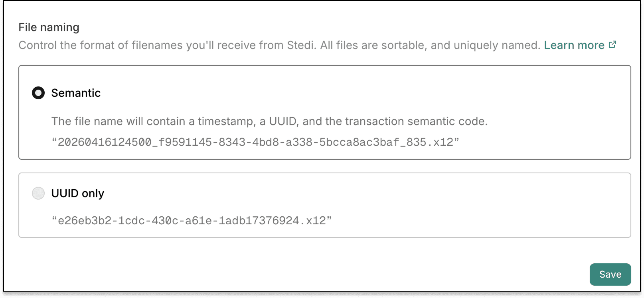Viewport: 644px width, 298px height.
Task: Select the UUID only radio button
Action: point(38,193)
